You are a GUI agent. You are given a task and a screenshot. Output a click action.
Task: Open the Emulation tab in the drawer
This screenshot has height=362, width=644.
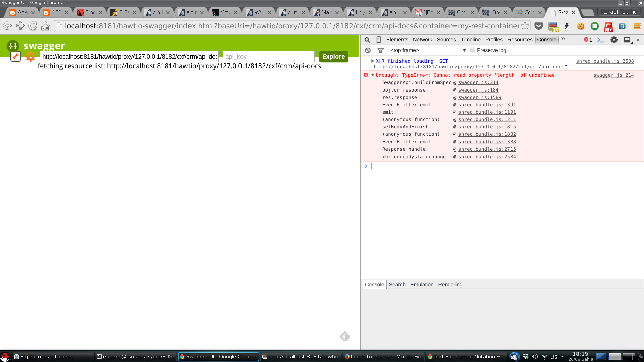coord(422,284)
